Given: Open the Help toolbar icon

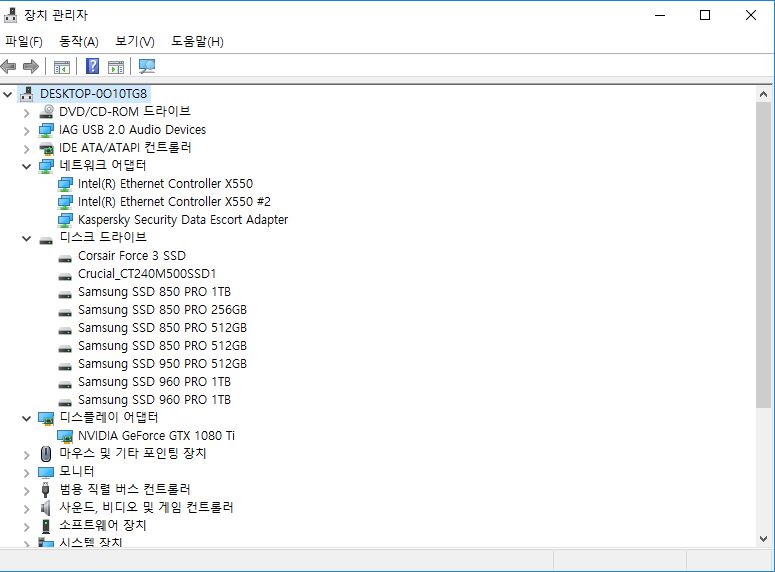Looking at the screenshot, I should [x=92, y=66].
